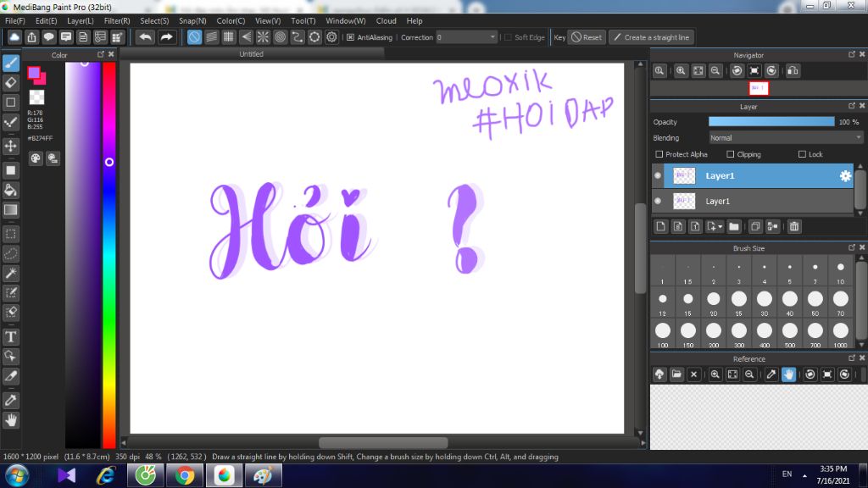Open the Blending mode dropdown
The image size is (868, 488).
(786, 138)
